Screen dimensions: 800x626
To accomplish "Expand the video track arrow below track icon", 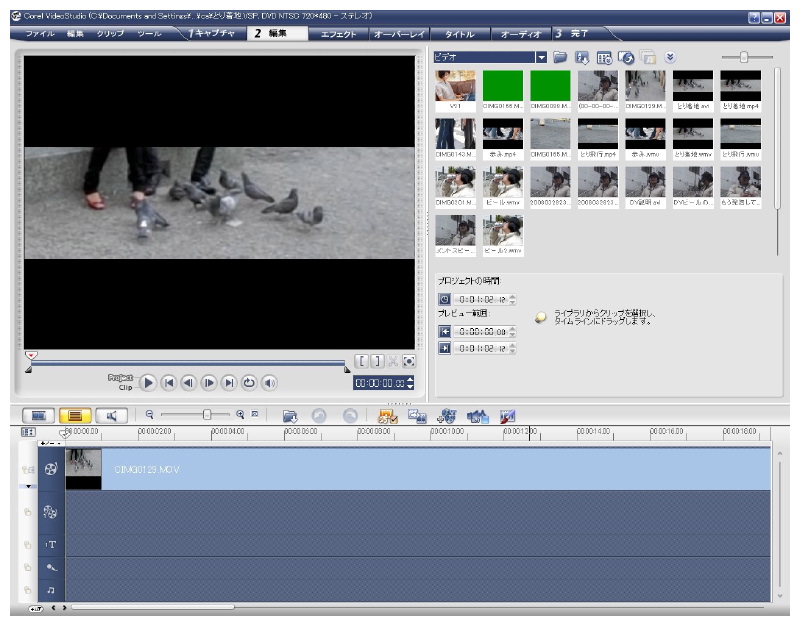I will click(29, 486).
